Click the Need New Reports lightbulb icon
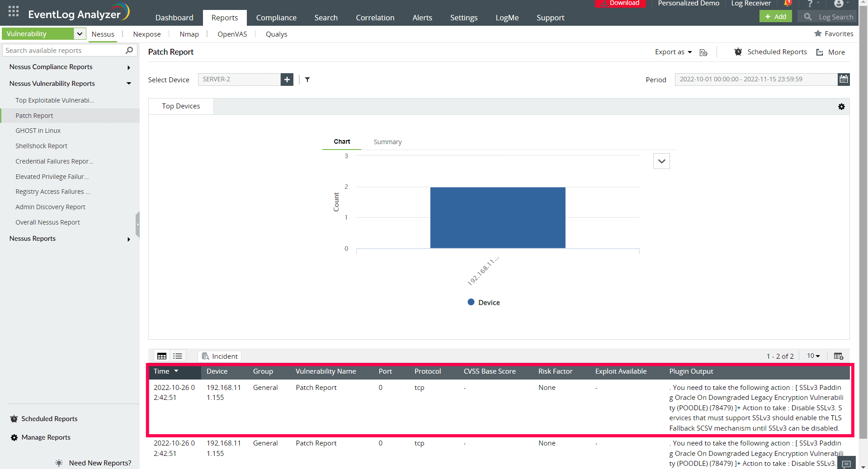Image resolution: width=868 pixels, height=469 pixels. point(59,463)
